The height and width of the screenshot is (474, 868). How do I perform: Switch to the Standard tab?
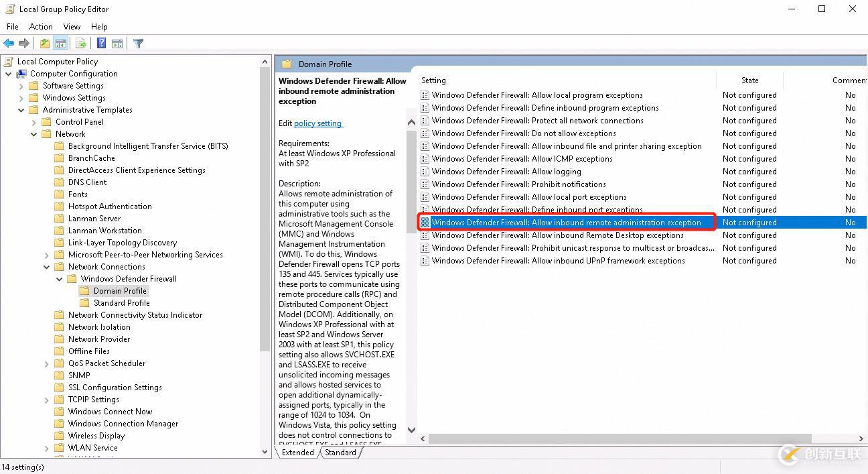click(340, 452)
